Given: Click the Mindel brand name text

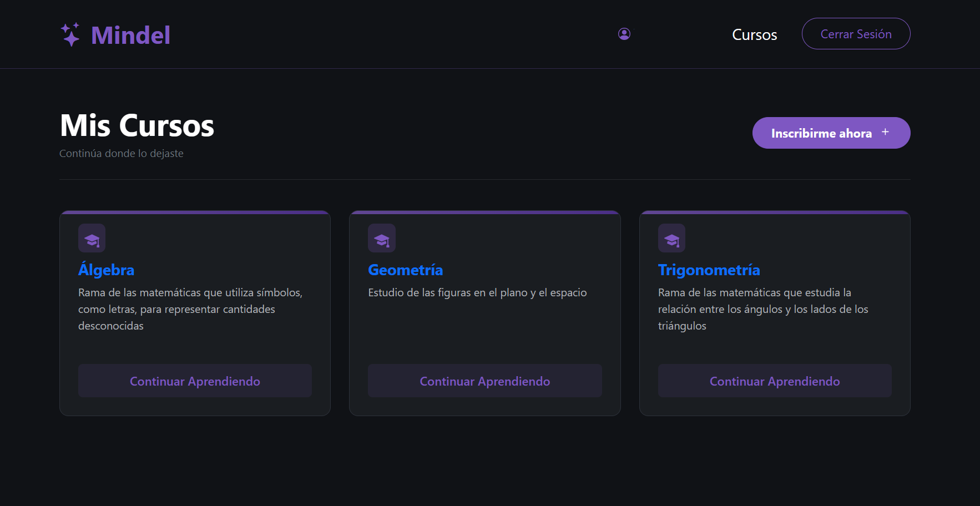Looking at the screenshot, I should pos(130,36).
